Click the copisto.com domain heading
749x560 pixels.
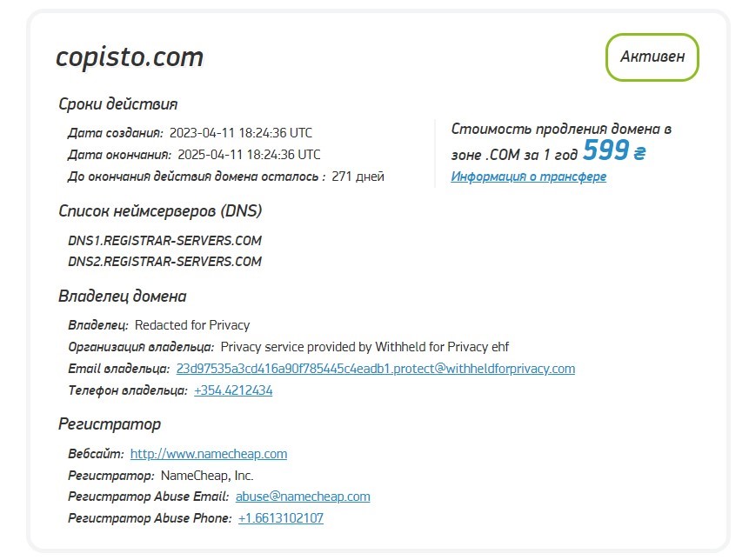point(130,57)
